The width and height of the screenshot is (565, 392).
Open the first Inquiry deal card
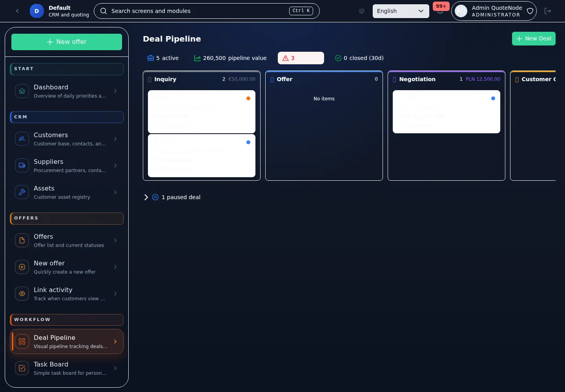pos(202,112)
